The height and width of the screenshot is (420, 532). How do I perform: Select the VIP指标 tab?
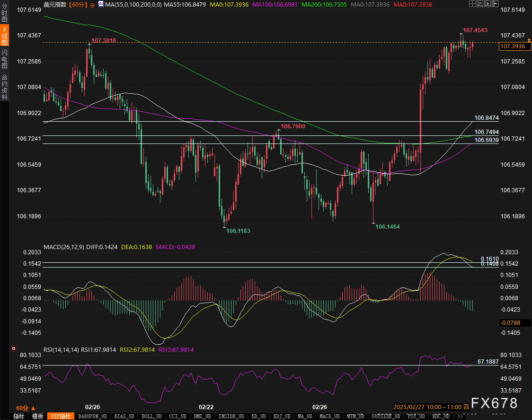[x=61, y=416]
